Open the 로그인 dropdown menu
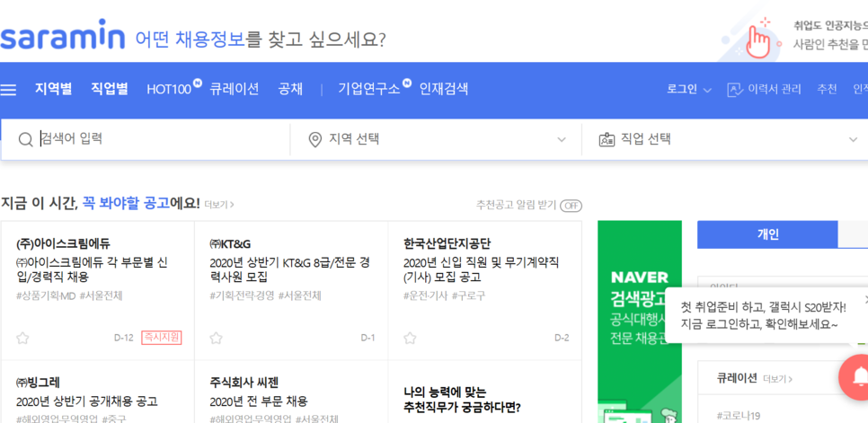This screenshot has height=423, width=868. tap(689, 90)
